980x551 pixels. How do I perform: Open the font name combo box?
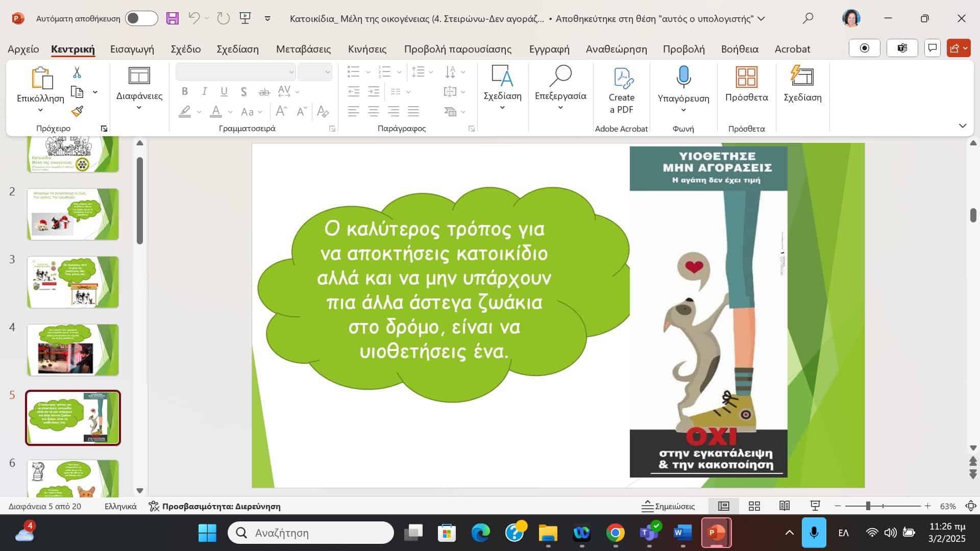[235, 72]
